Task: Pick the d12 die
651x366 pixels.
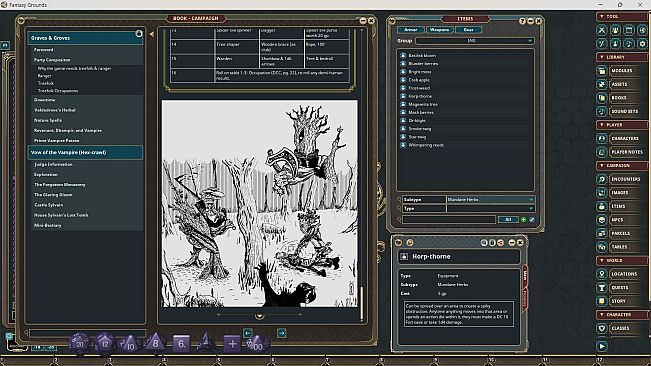Action: coord(105,343)
